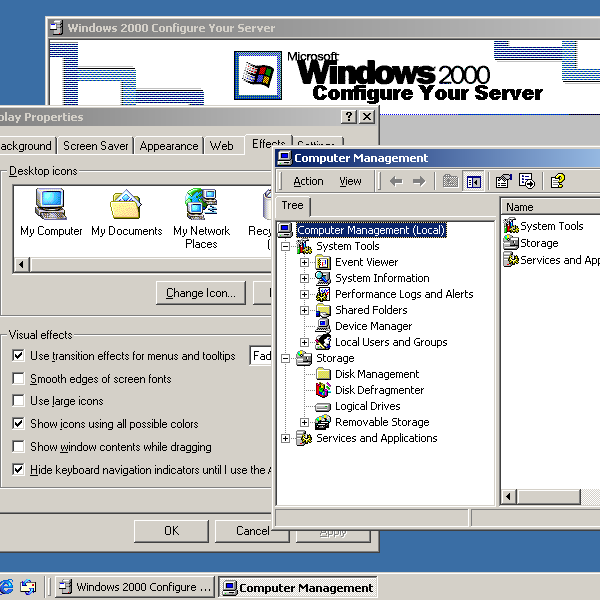Viewport: 600px width, 600px height.
Task: Select Disk Defragmenter in the Storage tree
Action: [379, 390]
